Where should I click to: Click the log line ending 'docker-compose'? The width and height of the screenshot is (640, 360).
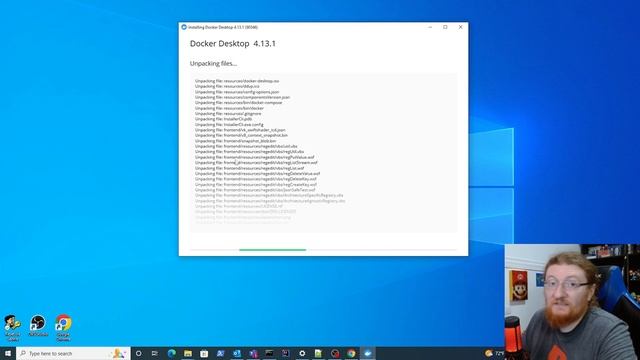click(x=238, y=103)
